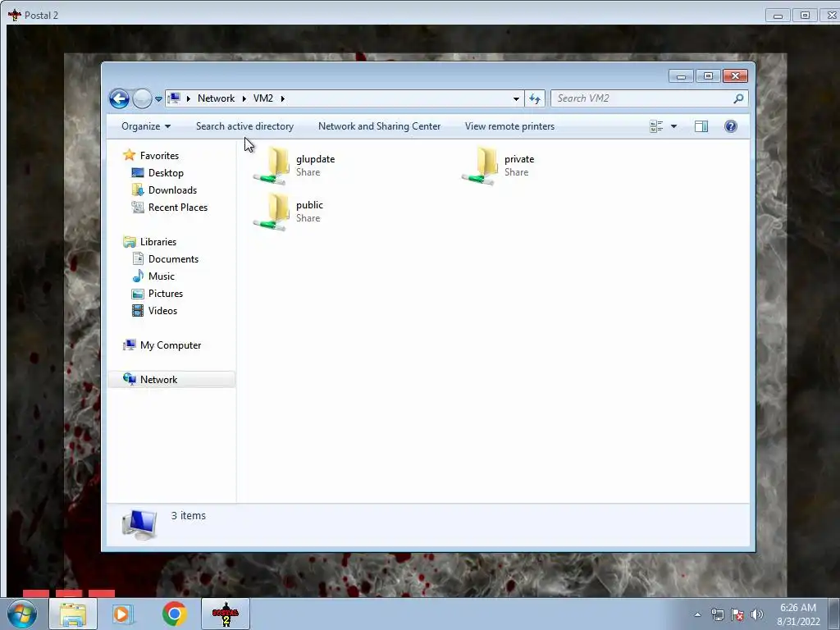Open the Organize menu

tap(146, 126)
